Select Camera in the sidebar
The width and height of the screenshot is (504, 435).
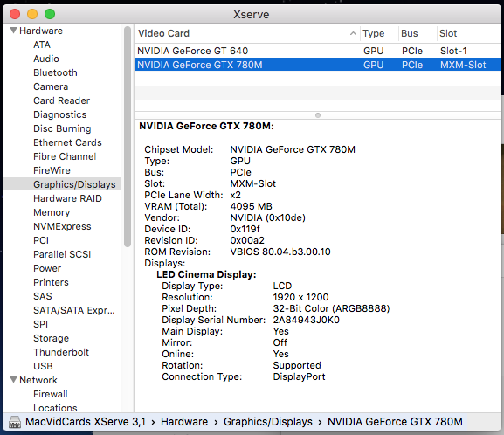51,86
